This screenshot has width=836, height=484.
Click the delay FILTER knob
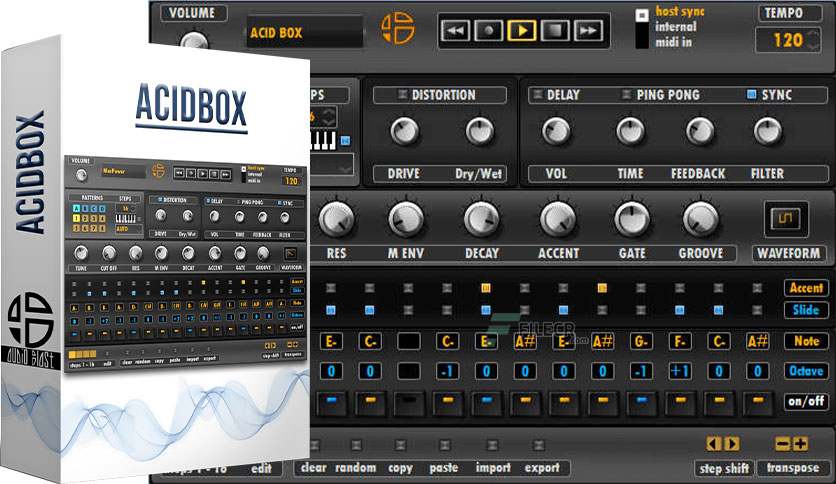point(768,131)
